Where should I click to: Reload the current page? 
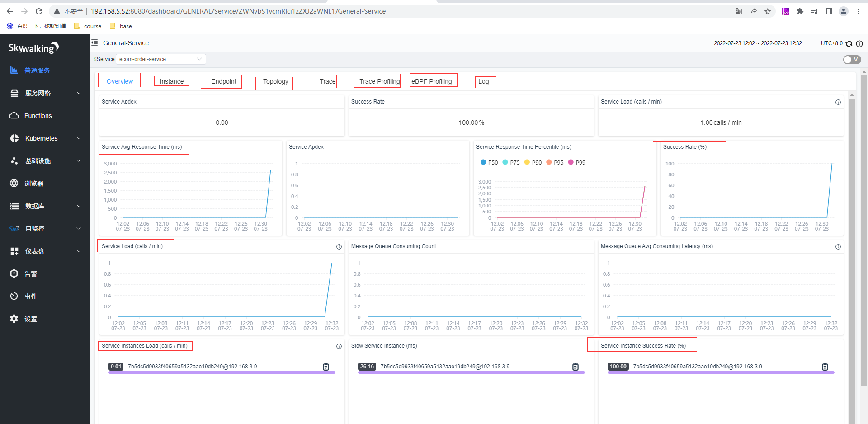(x=39, y=11)
